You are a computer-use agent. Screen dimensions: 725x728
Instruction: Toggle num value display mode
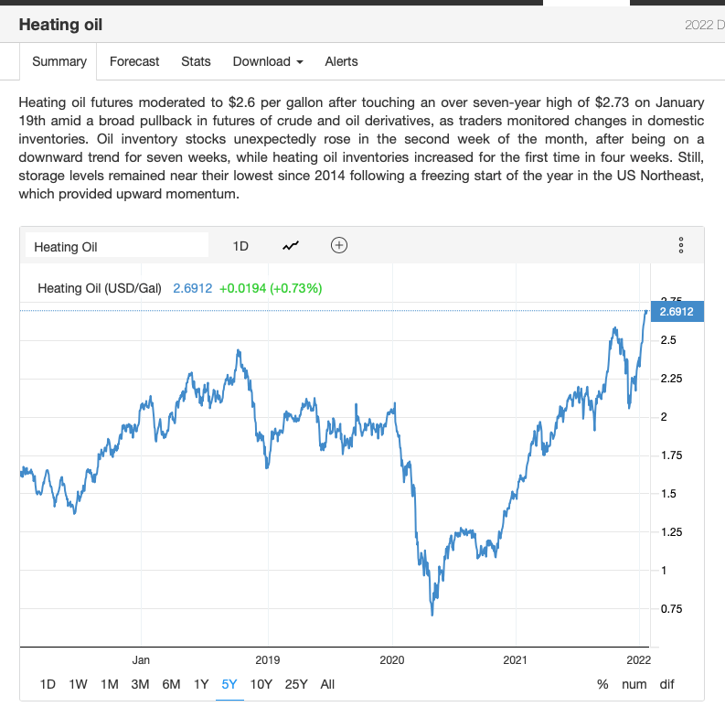[x=634, y=684]
